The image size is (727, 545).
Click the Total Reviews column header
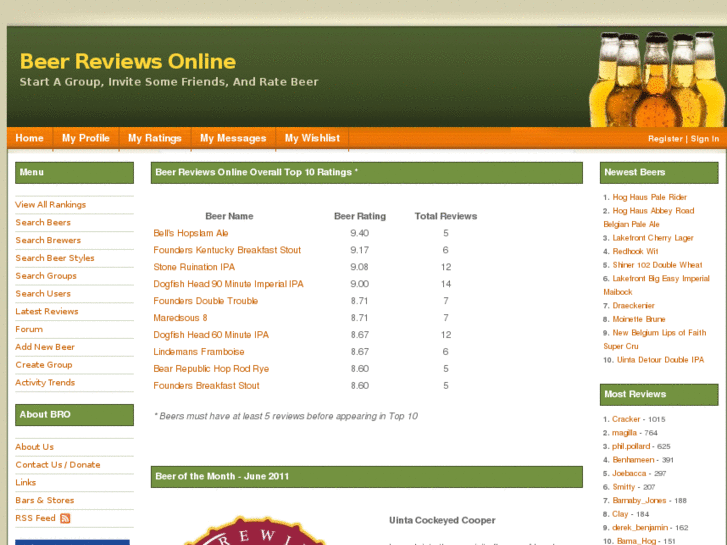click(x=446, y=216)
